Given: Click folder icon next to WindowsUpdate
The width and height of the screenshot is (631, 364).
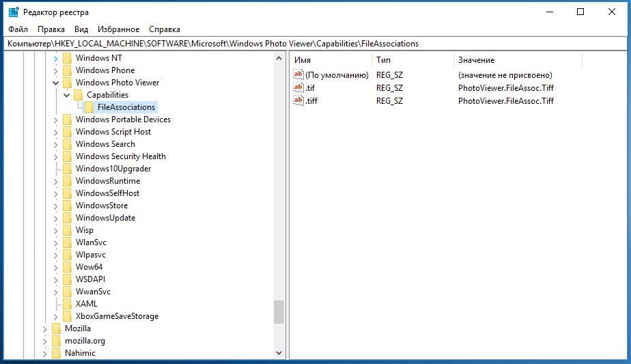Looking at the screenshot, I should [x=67, y=218].
